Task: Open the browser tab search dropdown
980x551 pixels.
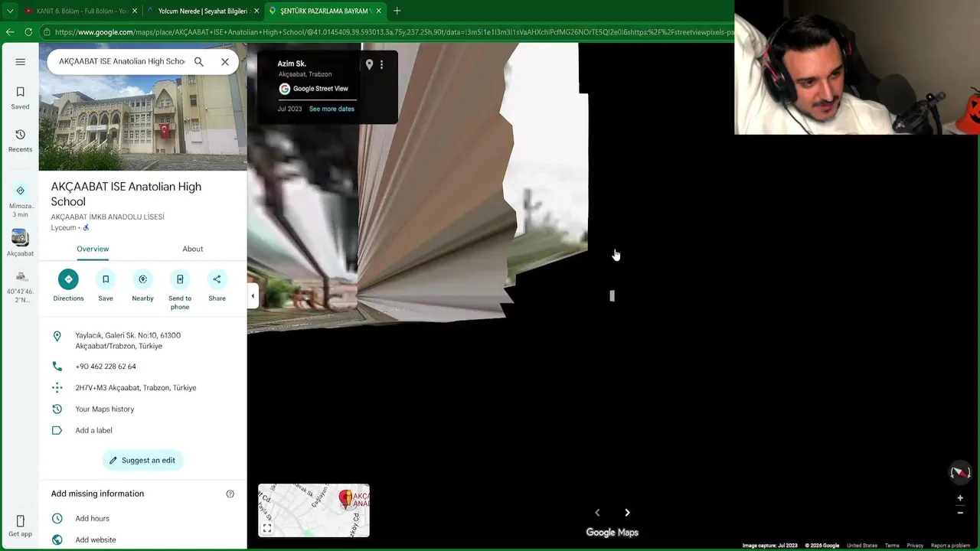Action: click(10, 11)
